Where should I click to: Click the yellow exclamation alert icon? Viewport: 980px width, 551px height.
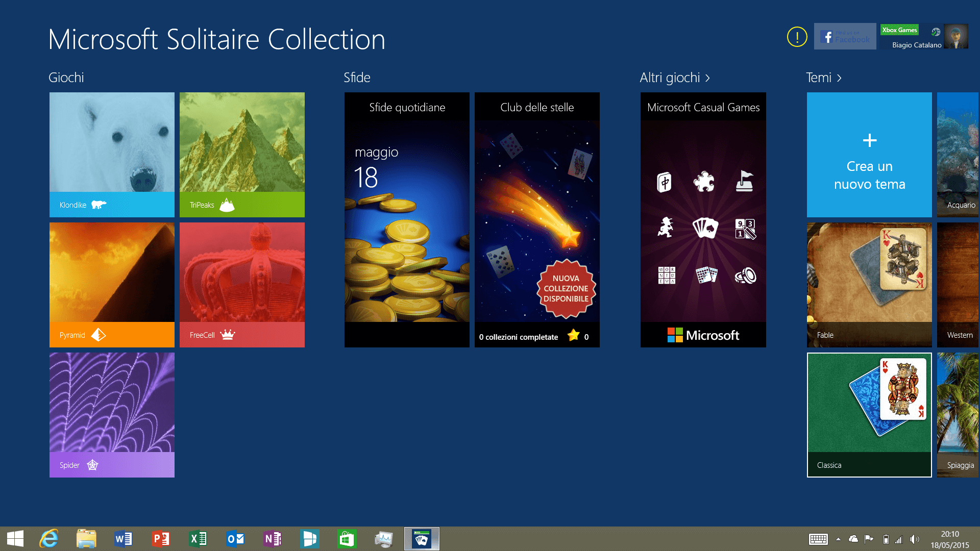797,37
